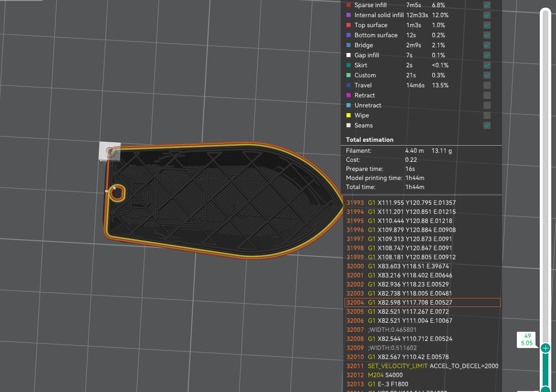Click the plus icon on the layer slider

tap(545, 349)
